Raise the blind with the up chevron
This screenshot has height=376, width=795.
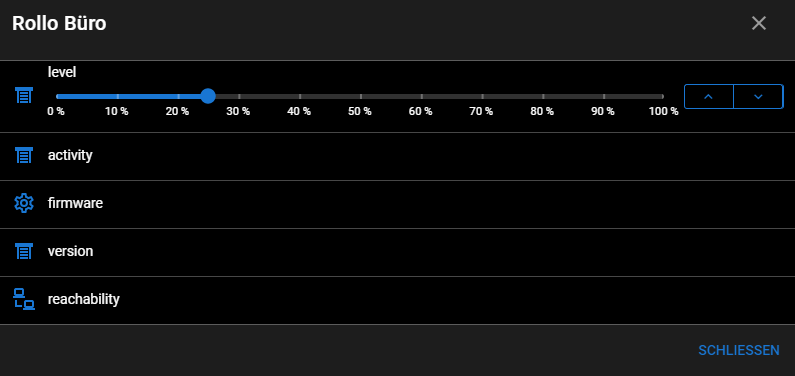[709, 96]
